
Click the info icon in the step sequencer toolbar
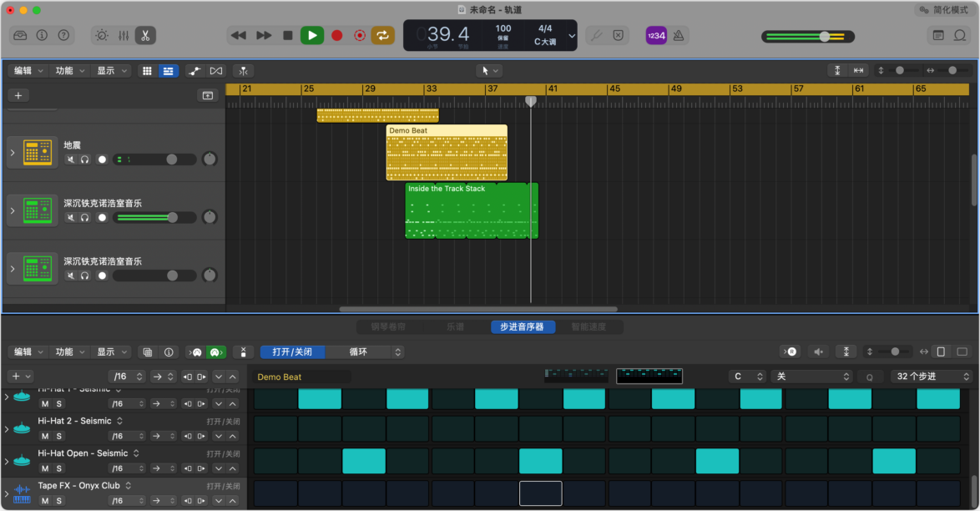pos(169,352)
